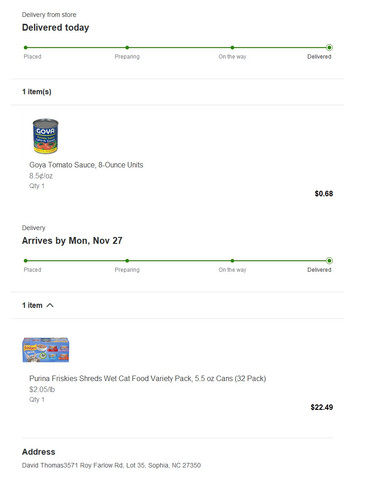
Task: Collapse the 1 item chevron
Action: coord(50,305)
